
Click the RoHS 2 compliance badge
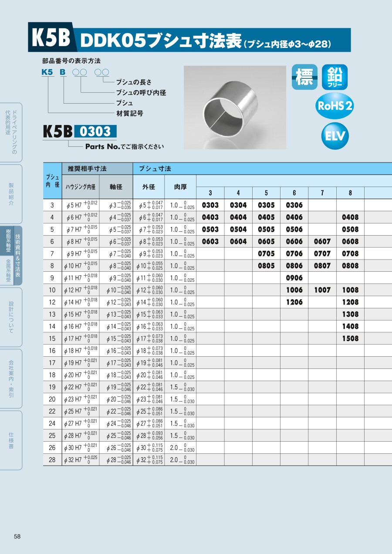click(x=335, y=106)
